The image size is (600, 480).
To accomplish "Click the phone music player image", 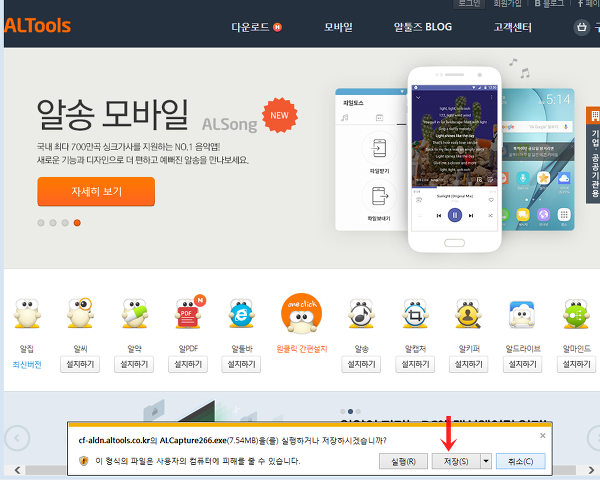I will [455, 160].
